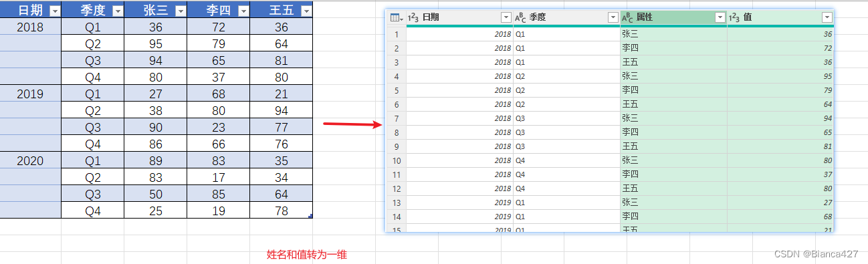Image resolution: width=868 pixels, height=264 pixels.
Task: Select the 2019 date cell in Excel table
Action: click(30, 94)
